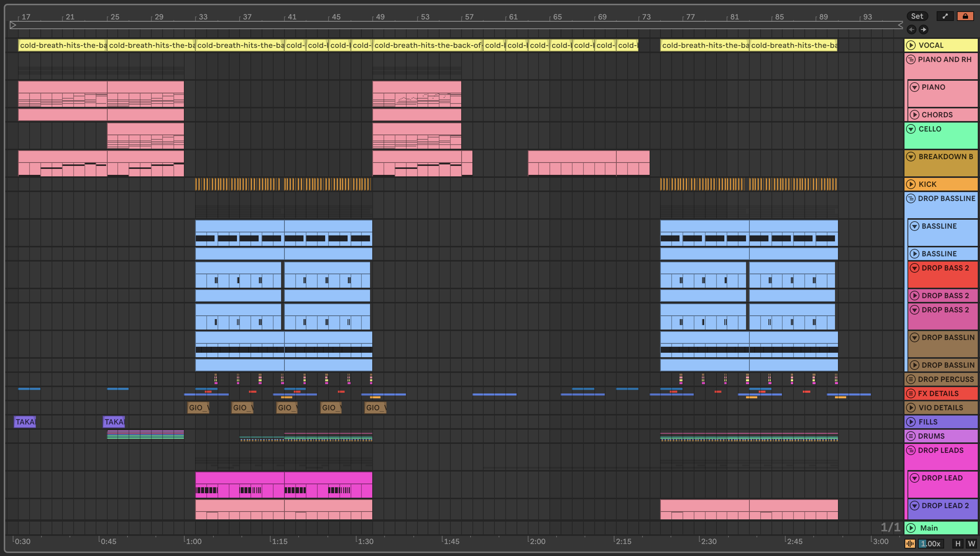This screenshot has height=556, width=980.
Task: Select the Main track title
Action: tap(929, 528)
